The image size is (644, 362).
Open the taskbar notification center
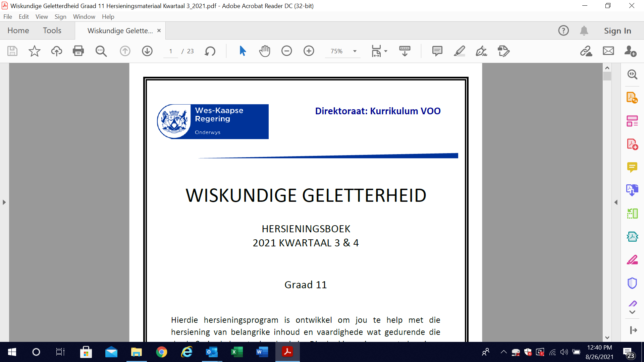(629, 353)
